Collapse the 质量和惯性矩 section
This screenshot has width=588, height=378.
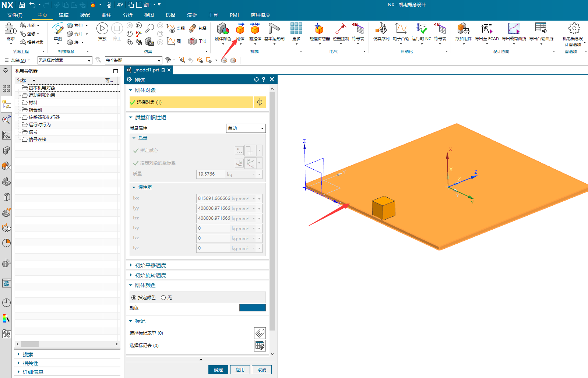coord(130,117)
